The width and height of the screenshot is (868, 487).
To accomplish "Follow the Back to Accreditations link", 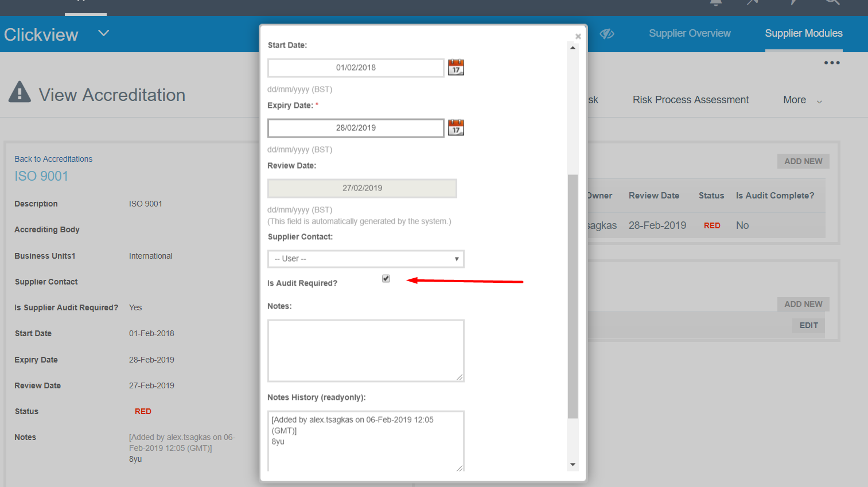I will (53, 159).
